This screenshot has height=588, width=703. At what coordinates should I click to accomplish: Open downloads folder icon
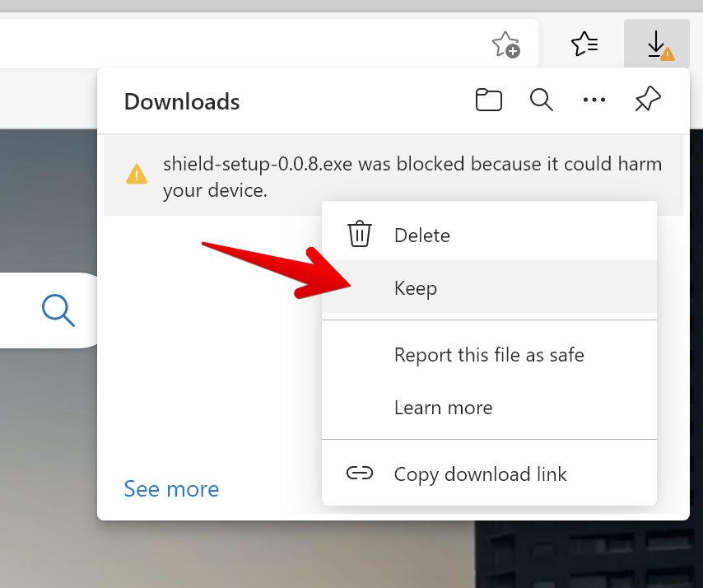click(x=488, y=100)
